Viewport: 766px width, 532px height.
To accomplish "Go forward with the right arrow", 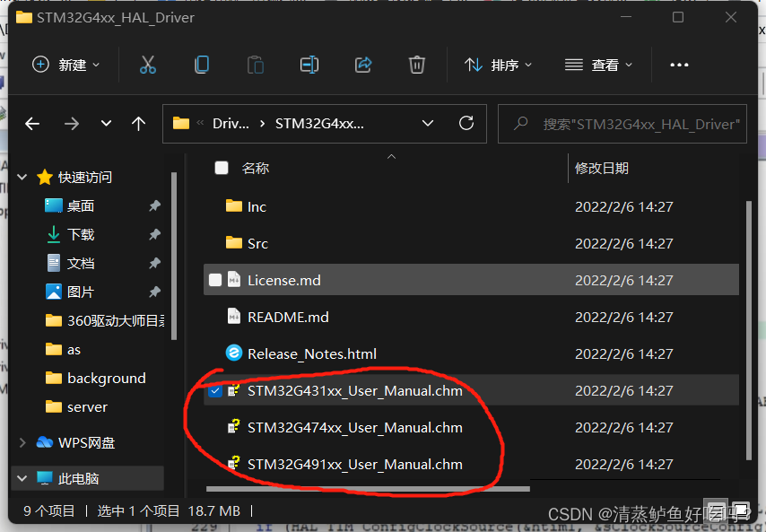I will coord(72,124).
